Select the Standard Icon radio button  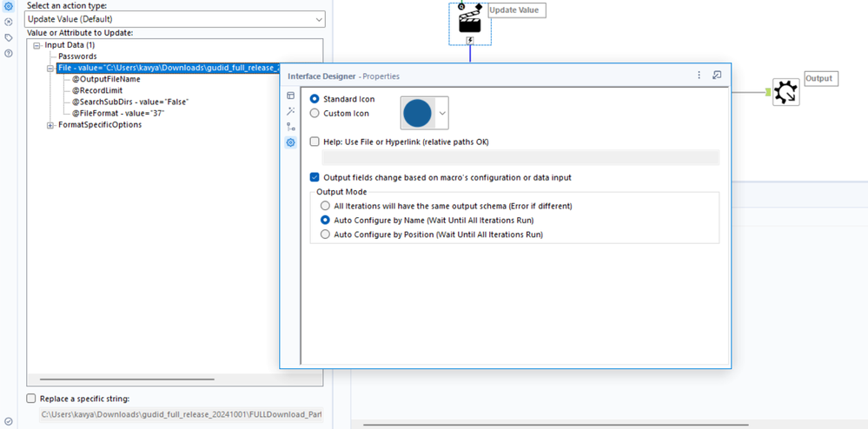tap(315, 99)
